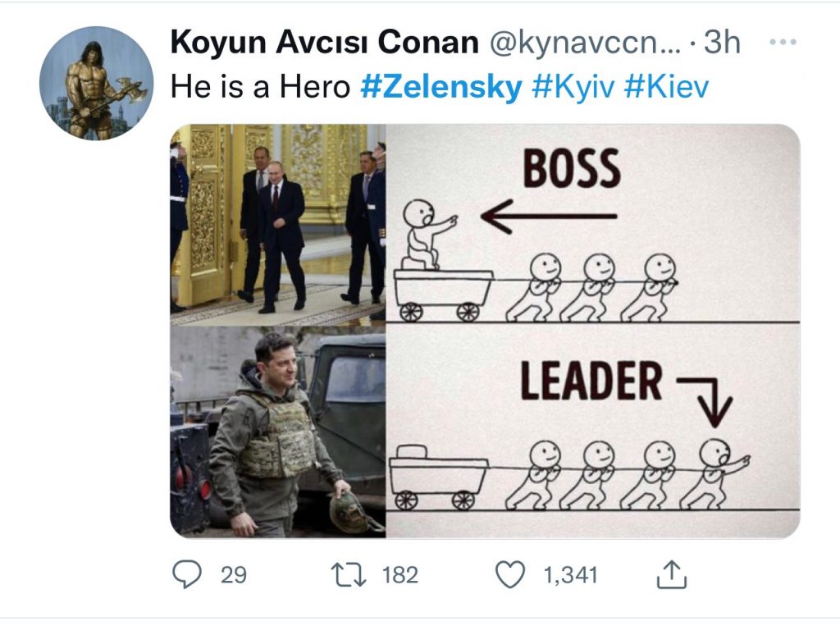Image resolution: width=840 pixels, height=626 pixels.
Task: Click the BOSS cartoon panel
Action: pos(592,225)
